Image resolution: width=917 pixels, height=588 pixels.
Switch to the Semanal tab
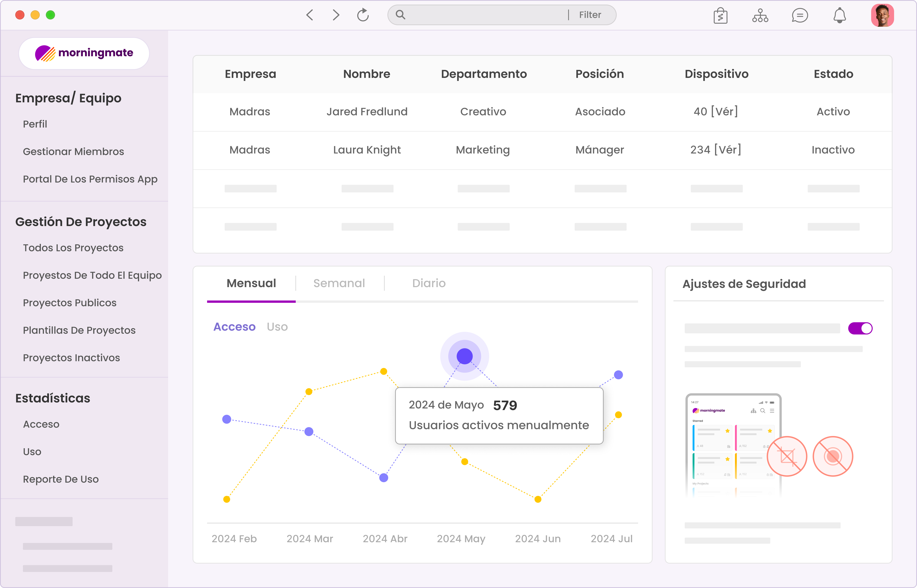pyautogui.click(x=339, y=283)
